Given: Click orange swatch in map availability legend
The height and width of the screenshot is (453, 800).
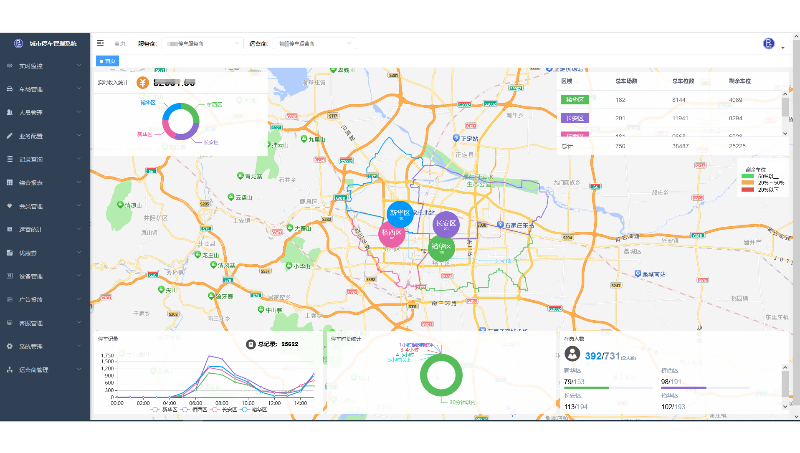Looking at the screenshot, I should (x=747, y=183).
